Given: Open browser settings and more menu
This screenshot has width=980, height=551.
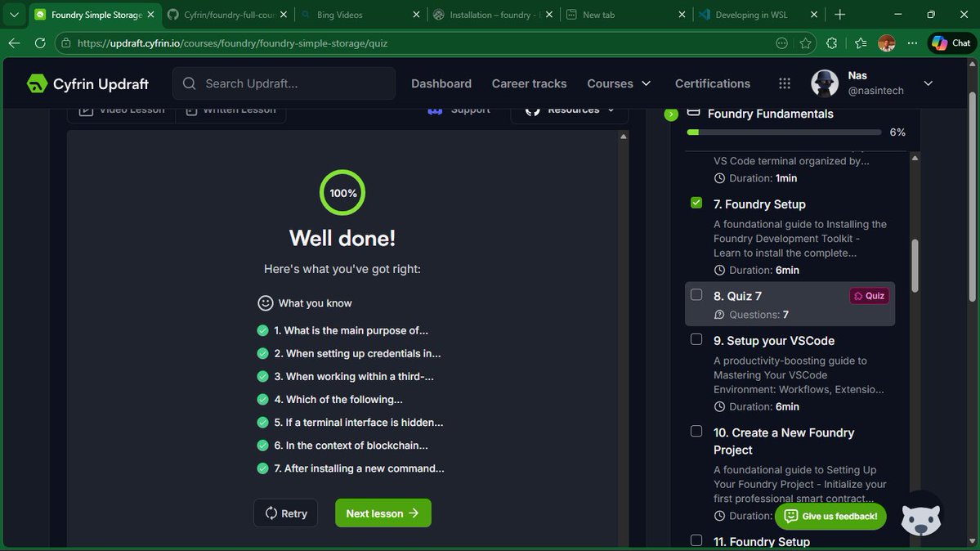Looking at the screenshot, I should pos(912,43).
